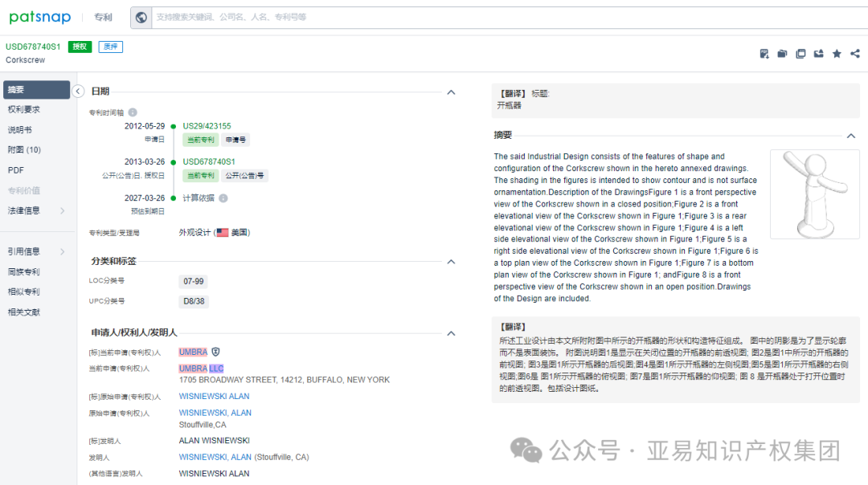Screen dimensions: 868x485
Task: Click the 计算依据 text
Action: click(x=199, y=198)
